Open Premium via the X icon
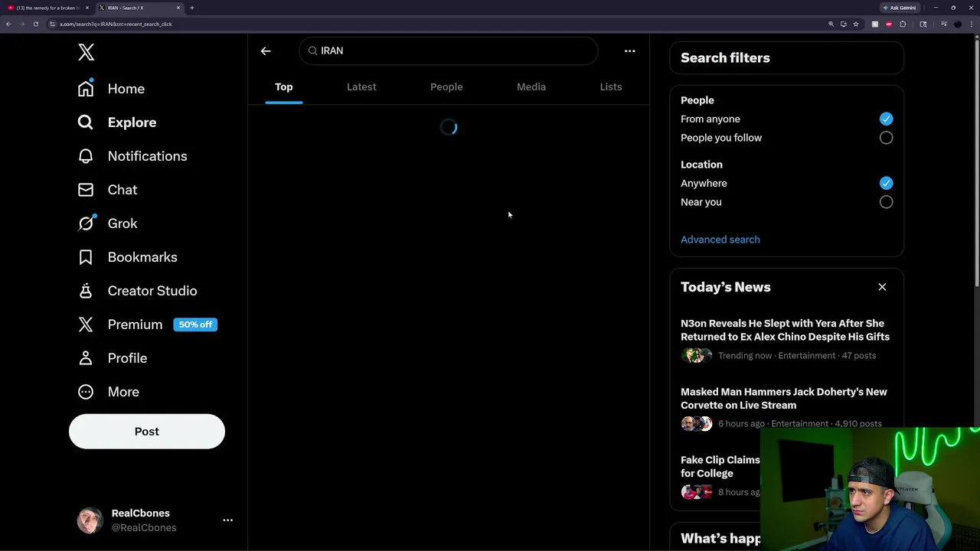This screenshot has height=551, width=980. [86, 324]
